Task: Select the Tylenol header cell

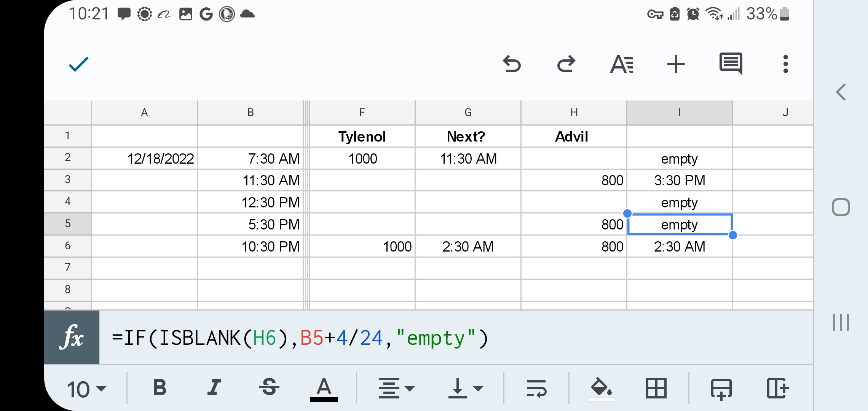Action: pos(362,136)
